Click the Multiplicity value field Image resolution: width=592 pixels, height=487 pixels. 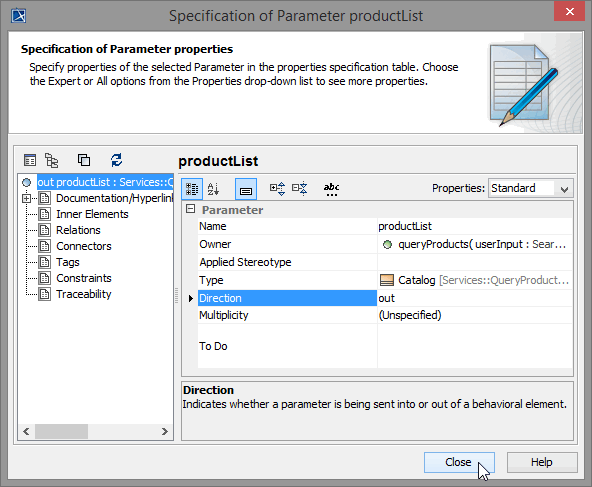pyautogui.click(x=475, y=315)
